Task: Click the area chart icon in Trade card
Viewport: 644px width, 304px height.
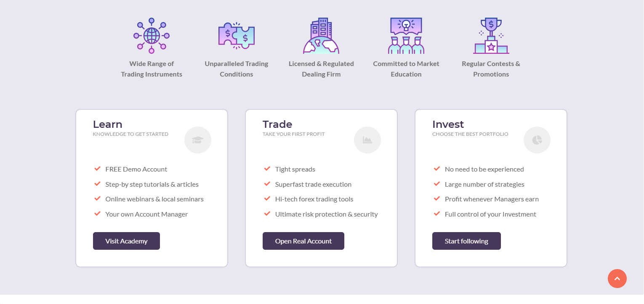Action: (367, 140)
